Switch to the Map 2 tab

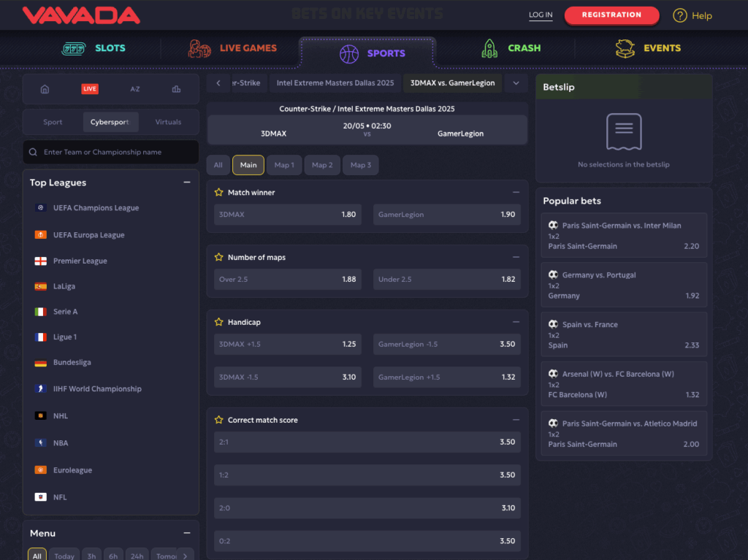[322, 164]
